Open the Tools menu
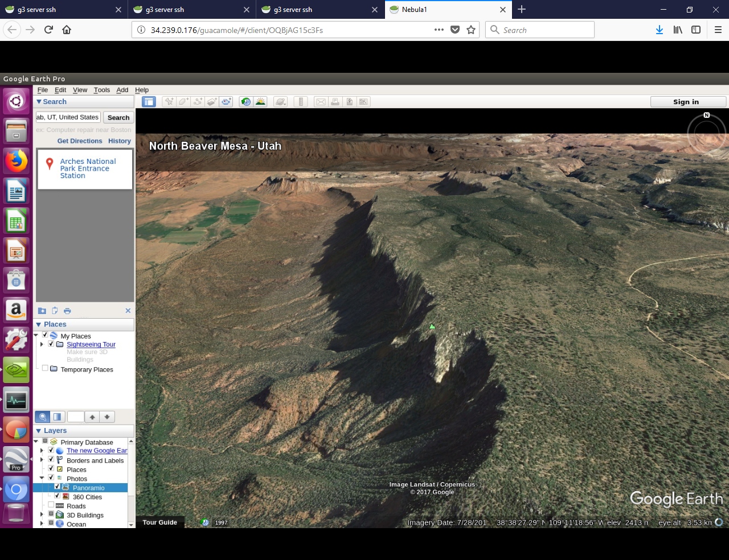729x560 pixels. 102,90
